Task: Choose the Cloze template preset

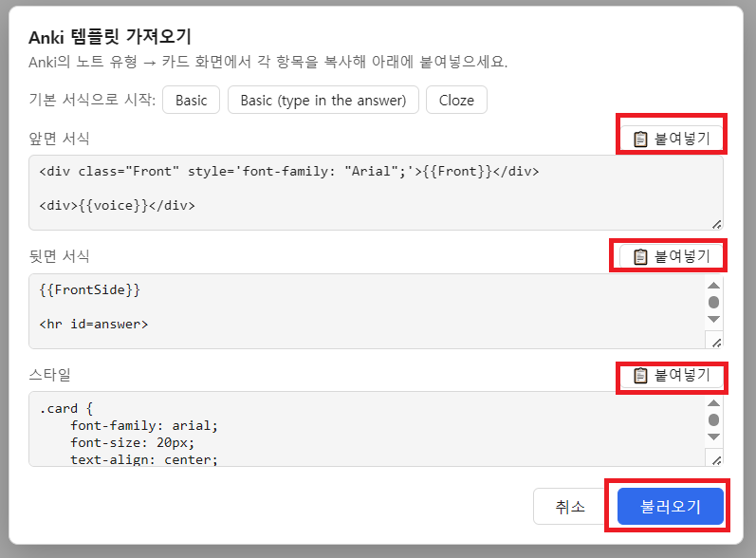Action: [456, 100]
